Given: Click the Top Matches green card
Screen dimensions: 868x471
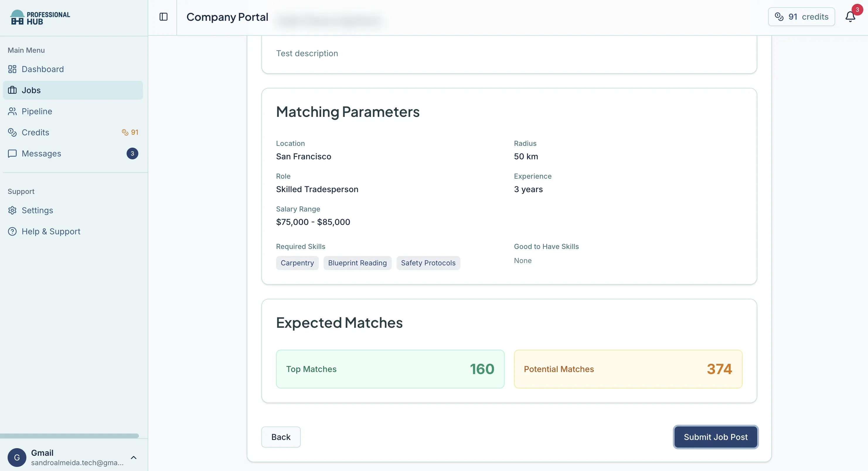Looking at the screenshot, I should click(390, 369).
